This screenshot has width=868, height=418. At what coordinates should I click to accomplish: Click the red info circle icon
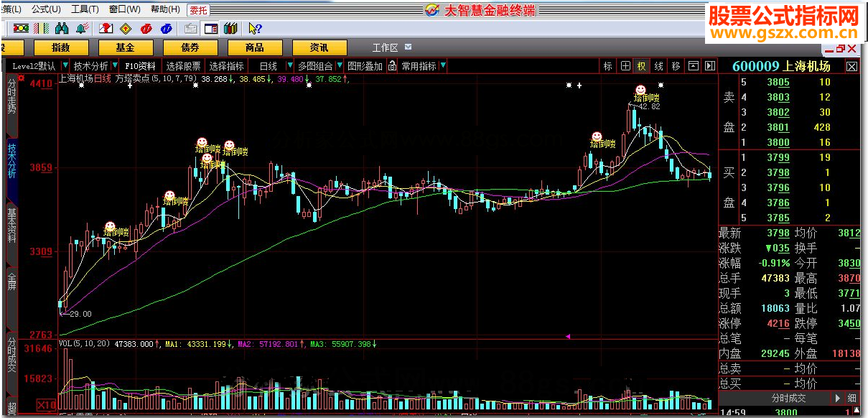[x=146, y=28]
